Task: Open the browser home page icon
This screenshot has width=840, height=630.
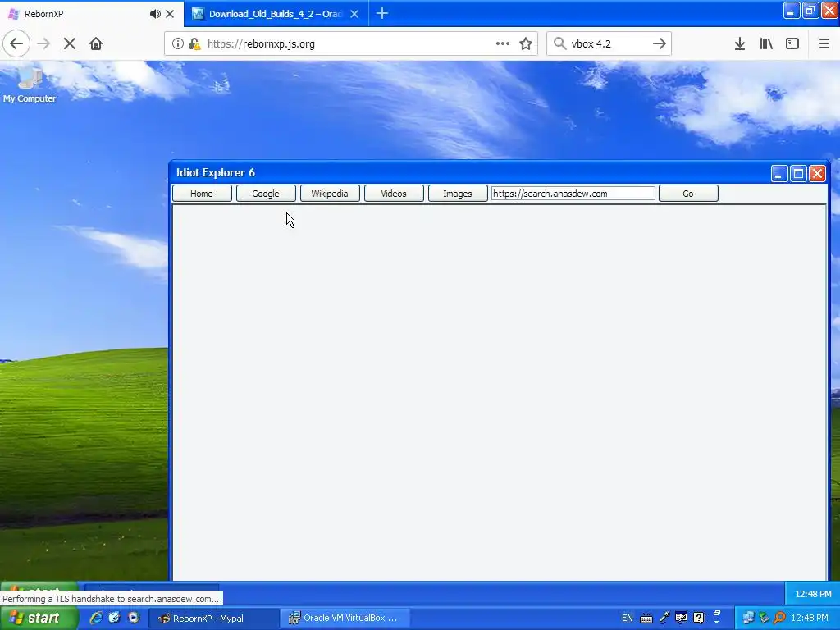Action: coord(96,43)
